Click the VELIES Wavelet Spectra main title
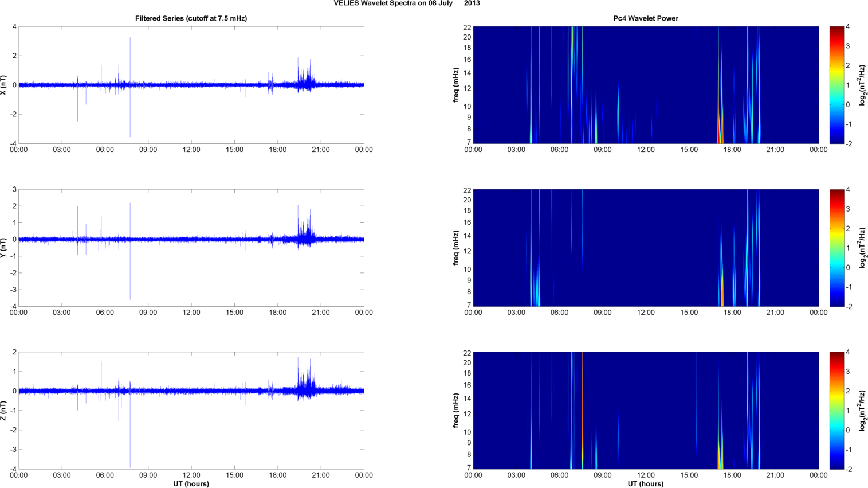This screenshot has width=868, height=488. (x=407, y=3)
